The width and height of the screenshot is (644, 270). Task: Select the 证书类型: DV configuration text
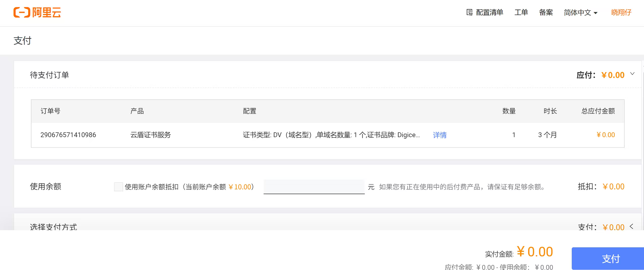click(x=331, y=135)
